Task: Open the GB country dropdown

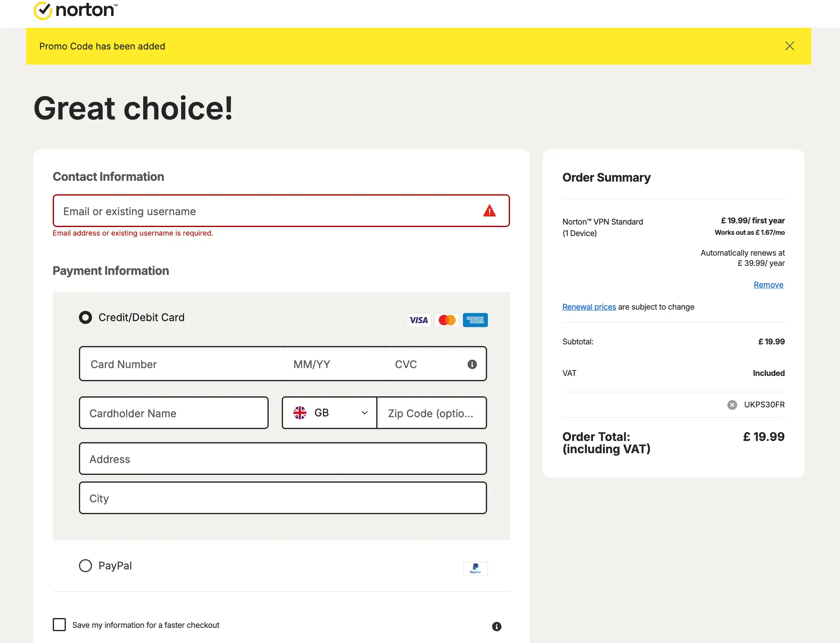Action: click(x=330, y=413)
